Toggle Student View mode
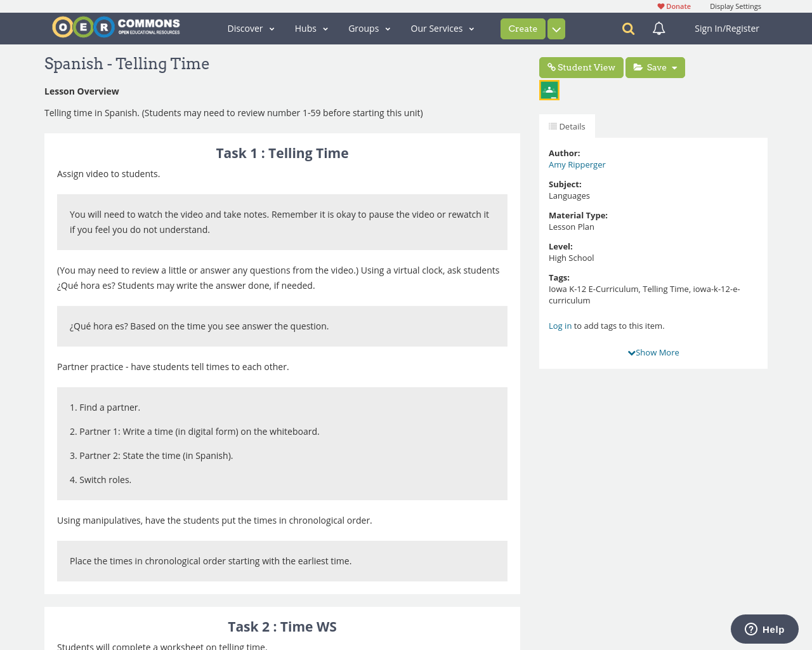This screenshot has height=650, width=812. 581,66
